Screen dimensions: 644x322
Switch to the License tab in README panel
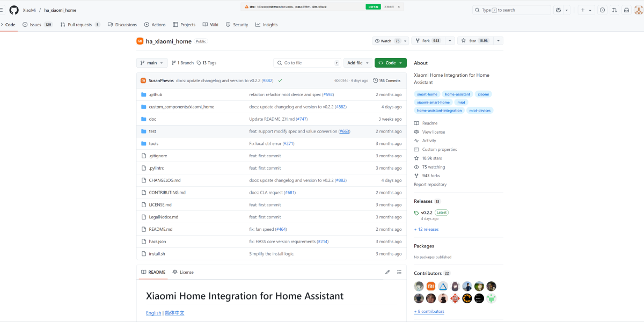coord(183,272)
